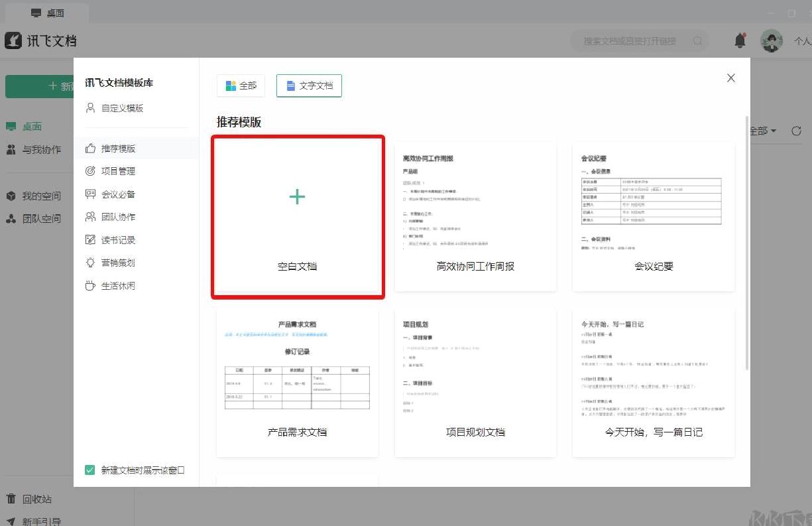Choose the 项目规划文档 template
Screen dimensions: 812x526
coord(475,382)
